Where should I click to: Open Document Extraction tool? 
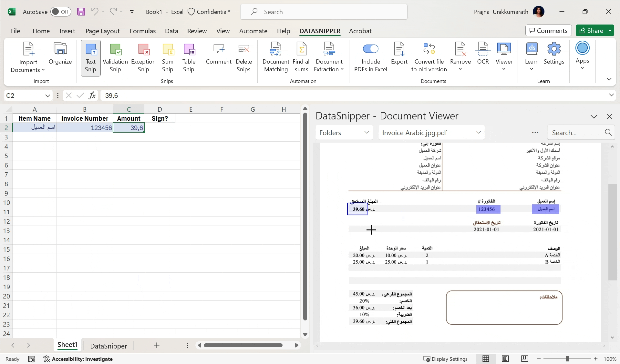pyautogui.click(x=329, y=57)
